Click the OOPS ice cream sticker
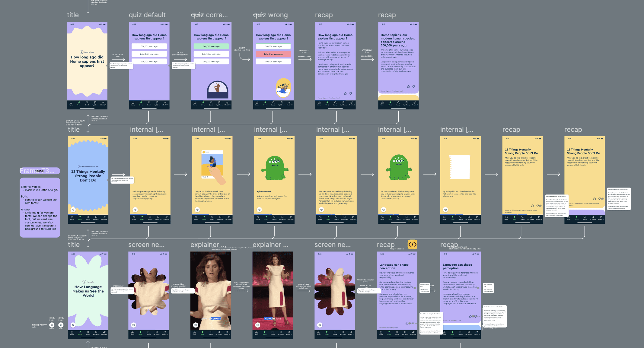This screenshot has width=644, height=348. (x=283, y=88)
